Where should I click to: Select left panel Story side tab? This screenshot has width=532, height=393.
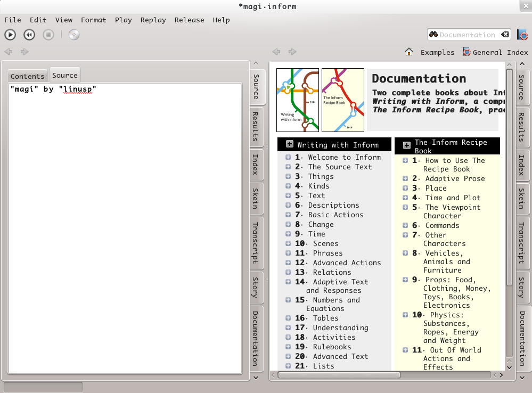[x=257, y=287]
